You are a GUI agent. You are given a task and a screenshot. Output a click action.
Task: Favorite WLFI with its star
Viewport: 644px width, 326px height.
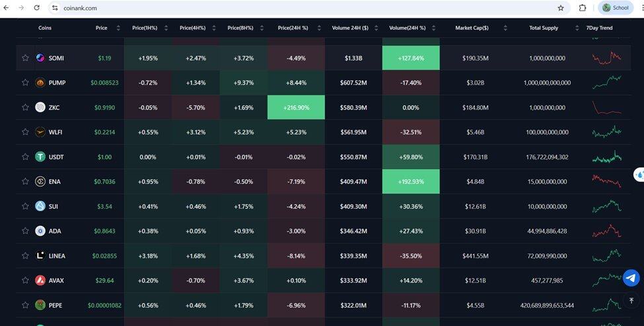pos(25,132)
